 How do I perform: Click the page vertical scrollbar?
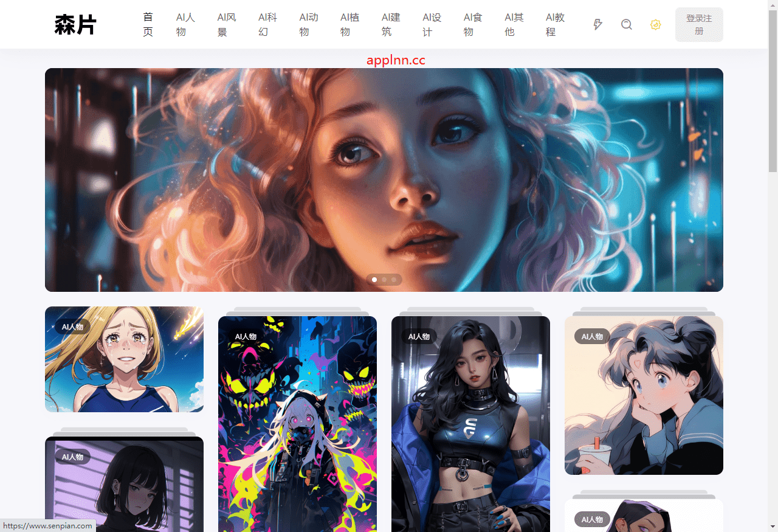pyautogui.click(x=773, y=91)
